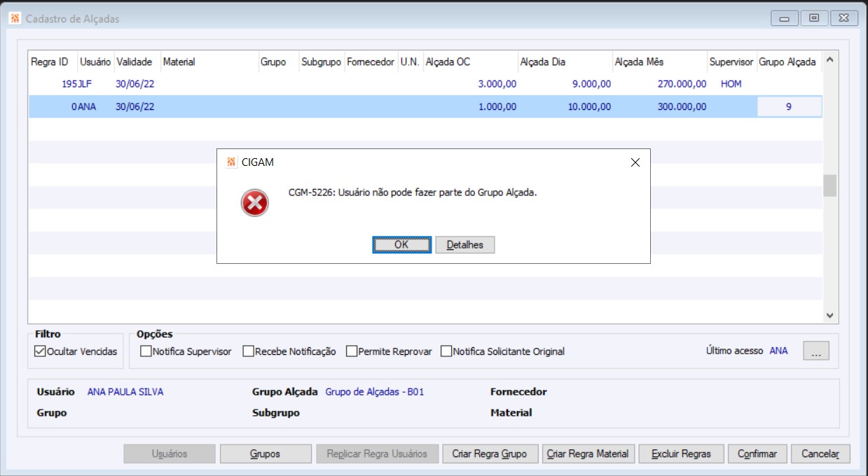Viewport: 868px width, 476px height.
Task: Click the disabled Usuários button
Action: tap(170, 454)
